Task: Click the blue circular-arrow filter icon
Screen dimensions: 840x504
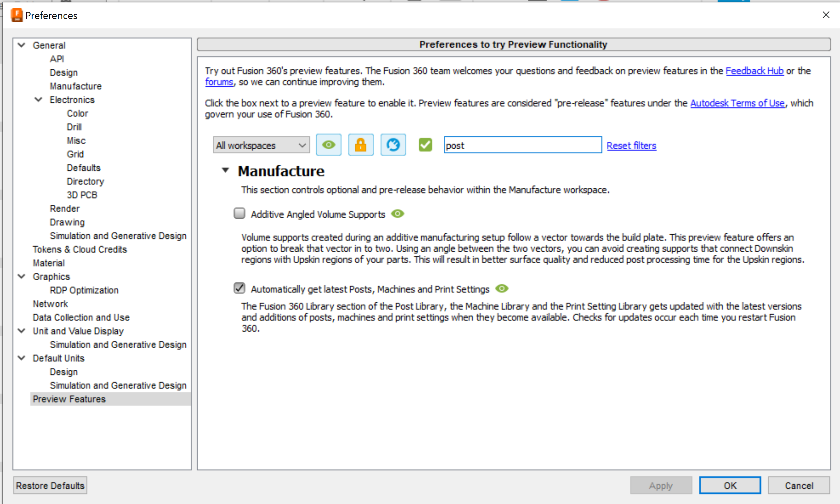Action: (393, 145)
